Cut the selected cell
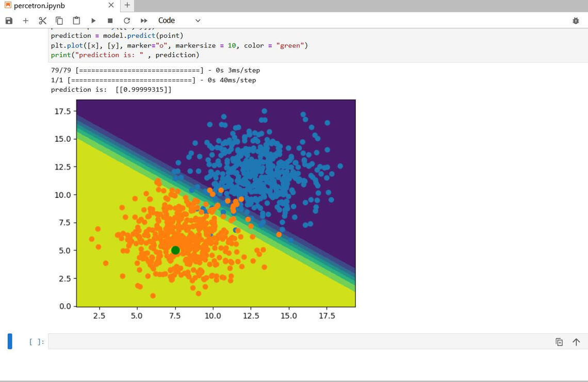Image resolution: width=588 pixels, height=382 pixels. [42, 20]
